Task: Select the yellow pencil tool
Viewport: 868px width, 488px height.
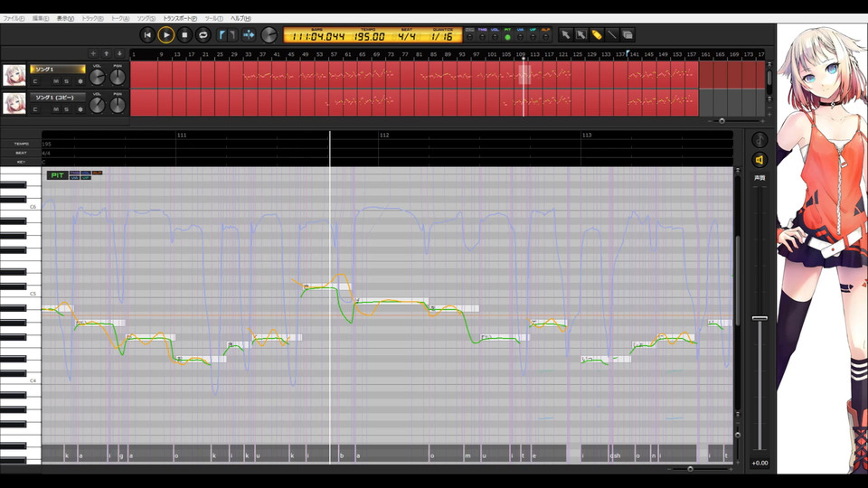Action: tap(596, 35)
